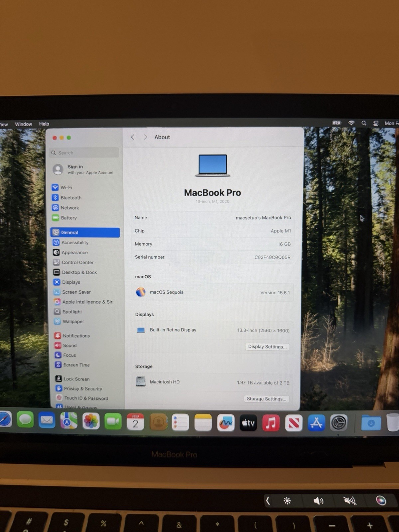Select the General sidebar item
The width and height of the screenshot is (399, 532).
coord(85,232)
